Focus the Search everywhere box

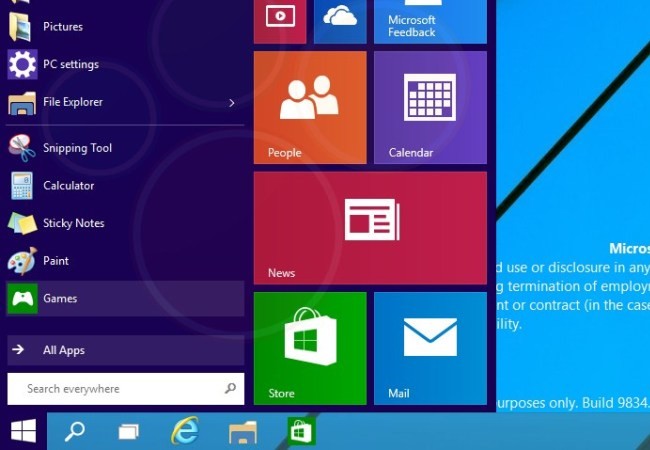click(126, 389)
